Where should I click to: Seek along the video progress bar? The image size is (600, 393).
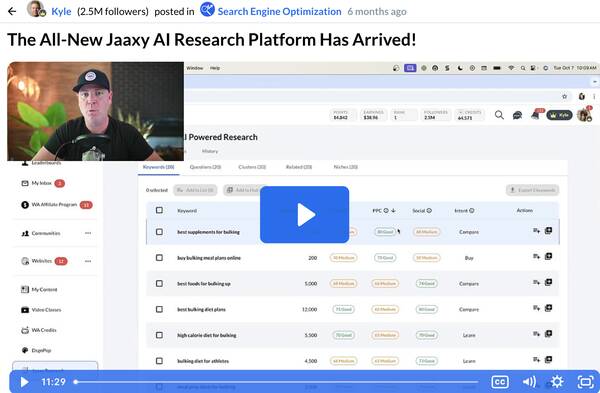277,382
